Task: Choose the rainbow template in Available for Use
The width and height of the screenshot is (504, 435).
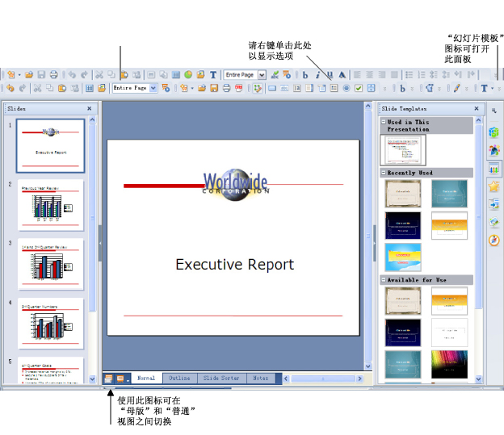Action: pyautogui.click(x=449, y=364)
